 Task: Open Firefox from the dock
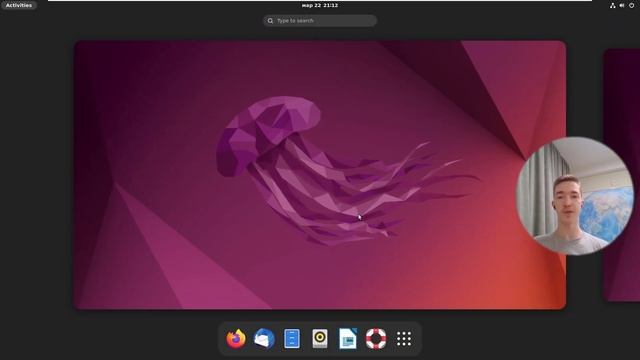pos(236,339)
